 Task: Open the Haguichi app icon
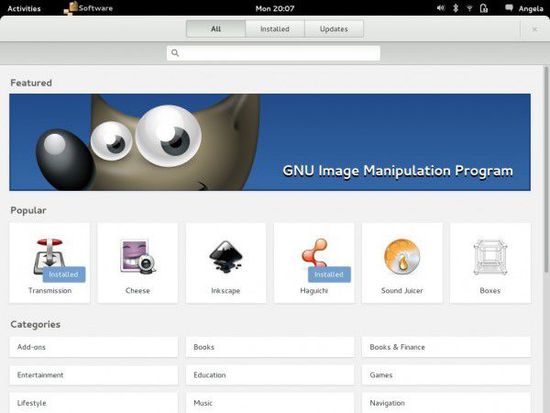[315, 254]
